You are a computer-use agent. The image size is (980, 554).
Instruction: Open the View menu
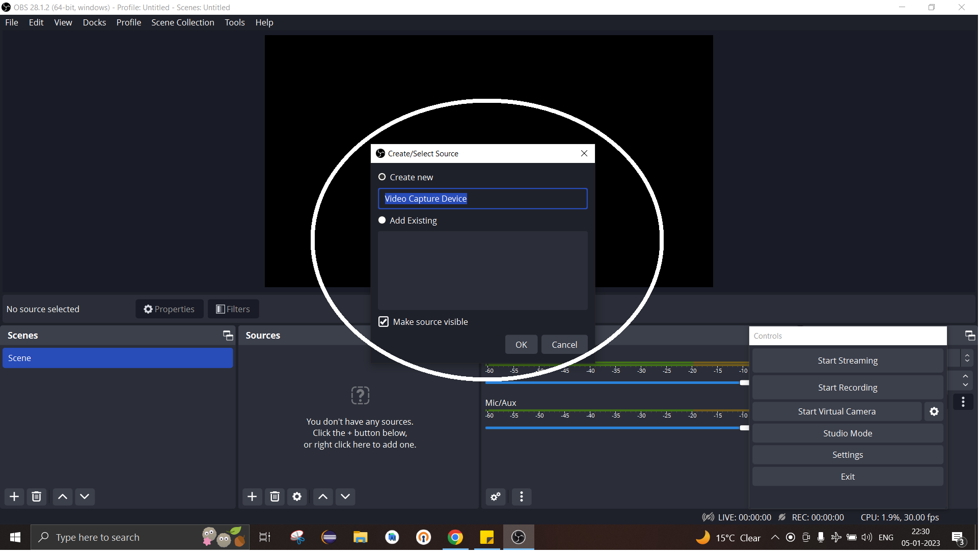coord(63,22)
